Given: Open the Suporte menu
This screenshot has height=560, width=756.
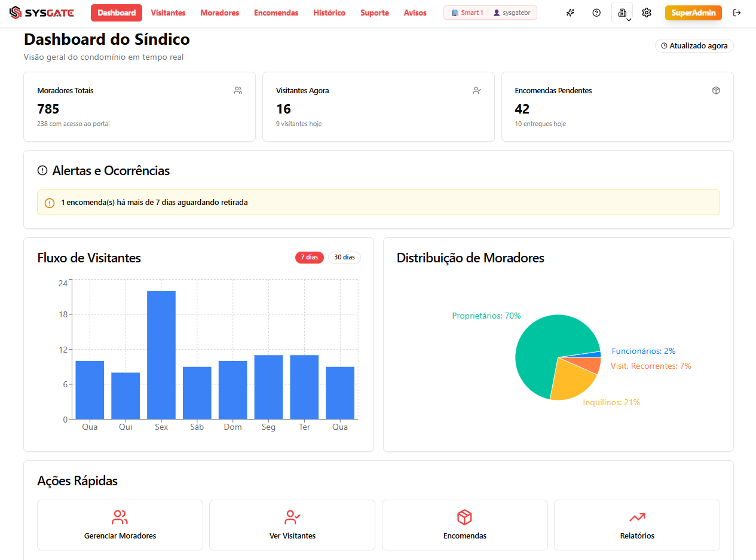Looking at the screenshot, I should pyautogui.click(x=375, y=13).
